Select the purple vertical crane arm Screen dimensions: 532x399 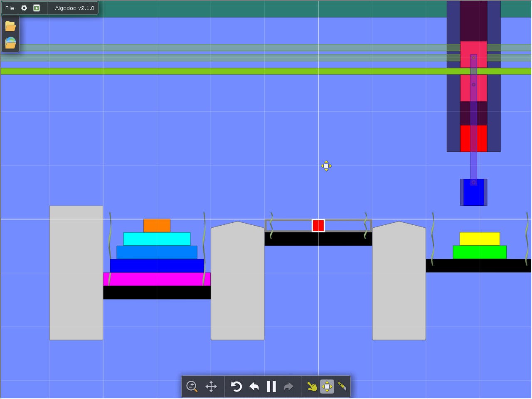click(474, 120)
